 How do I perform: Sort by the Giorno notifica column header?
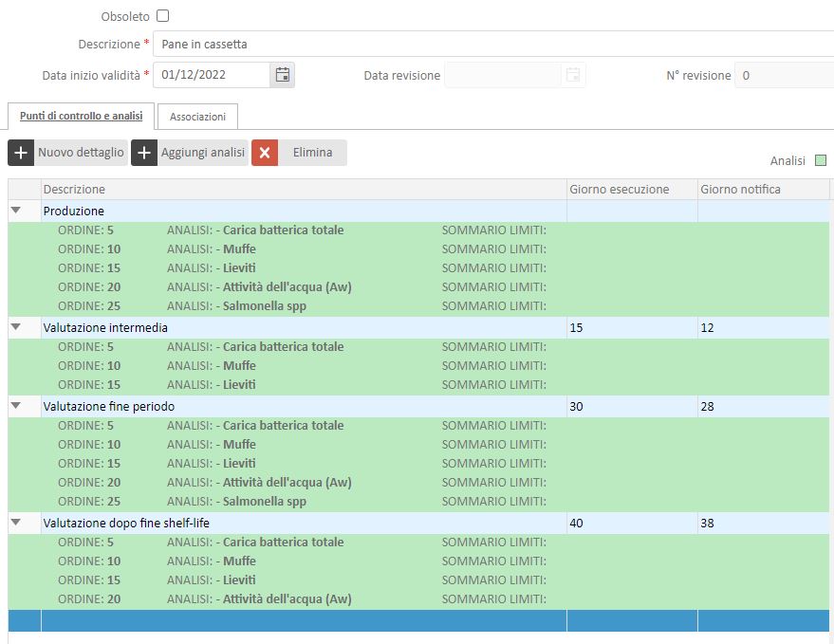click(x=764, y=190)
